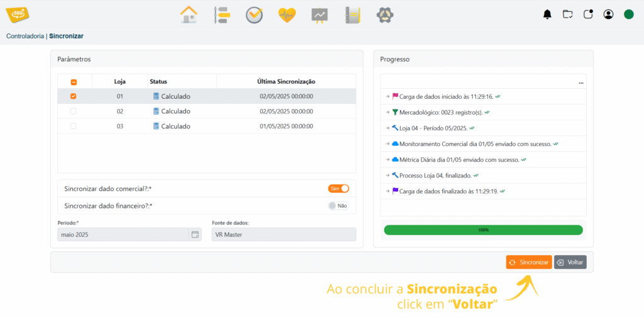644x318 pixels.
Task: Open the Home house icon
Action: point(189,15)
